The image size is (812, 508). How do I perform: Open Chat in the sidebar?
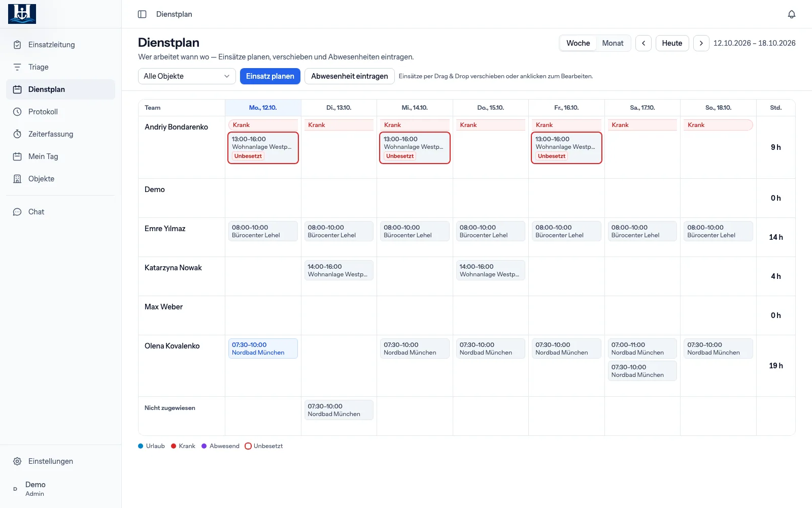tap(60, 212)
